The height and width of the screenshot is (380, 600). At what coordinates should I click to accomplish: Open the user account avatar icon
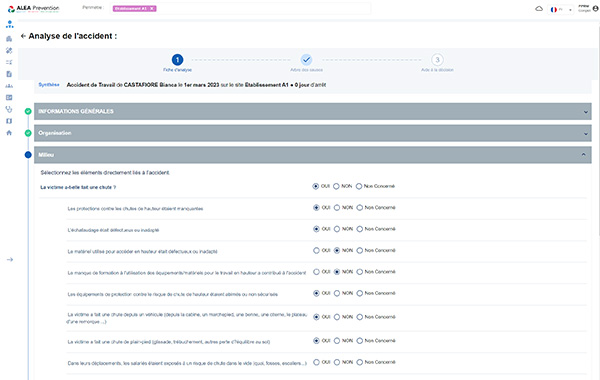pos(595,8)
